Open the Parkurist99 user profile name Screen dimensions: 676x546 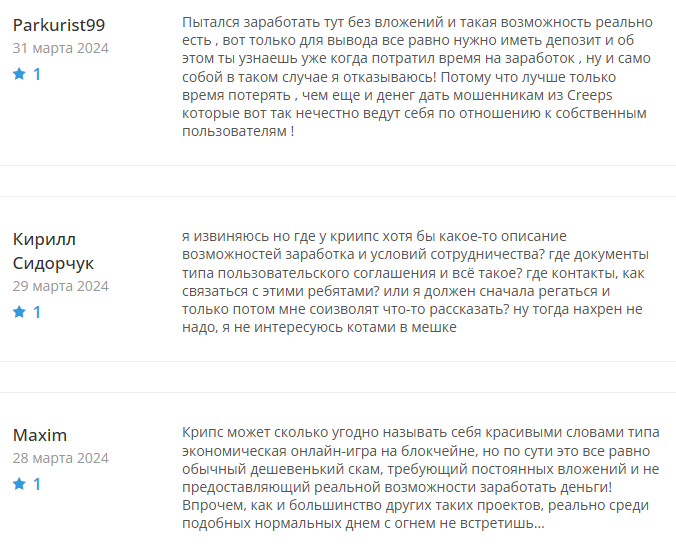(x=58, y=24)
